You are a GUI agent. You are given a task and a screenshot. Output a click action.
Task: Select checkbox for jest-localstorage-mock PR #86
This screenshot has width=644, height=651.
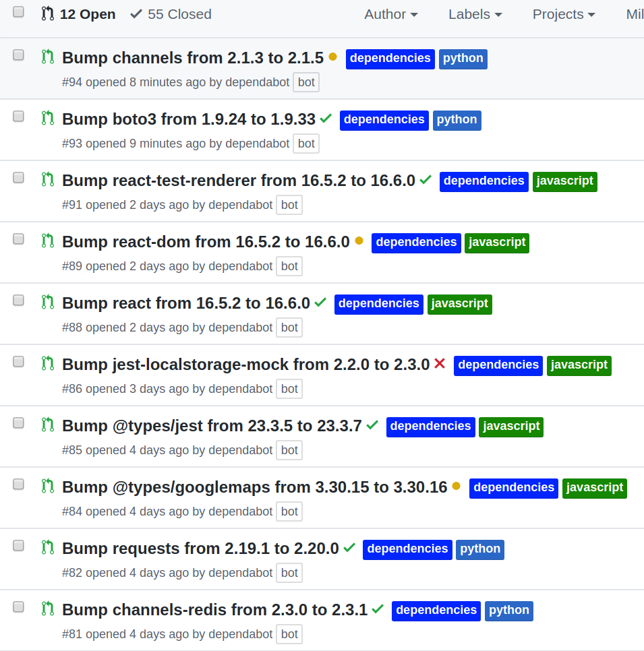[18, 362]
